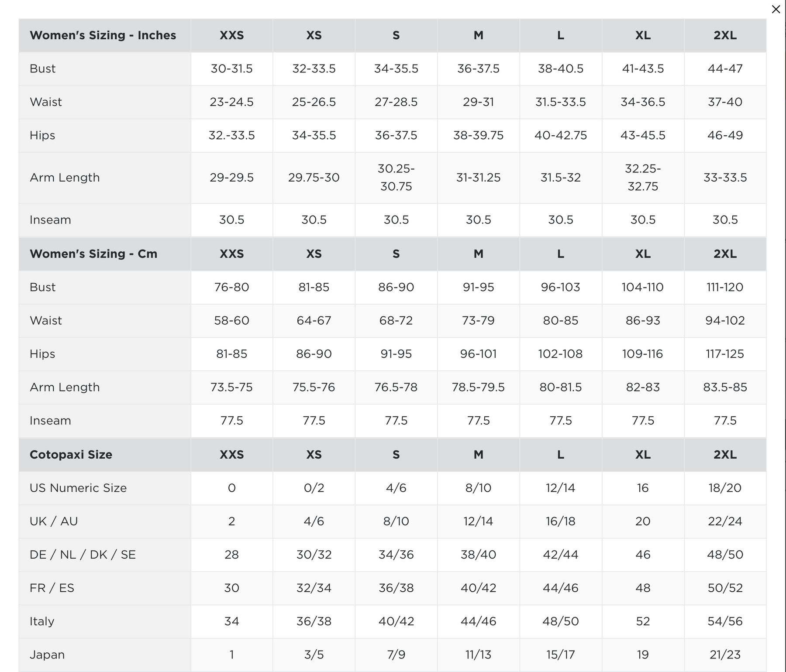
Task: Click the L bust value 96-103 cm
Action: (560, 287)
